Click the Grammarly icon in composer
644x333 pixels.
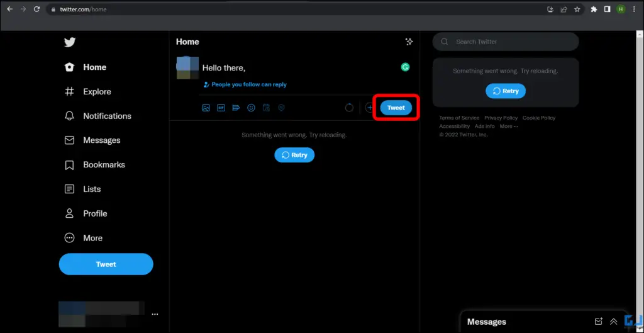point(406,67)
